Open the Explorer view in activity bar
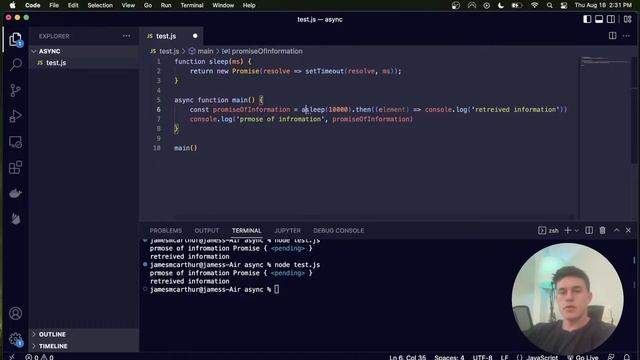640x360 pixels. (x=16, y=40)
